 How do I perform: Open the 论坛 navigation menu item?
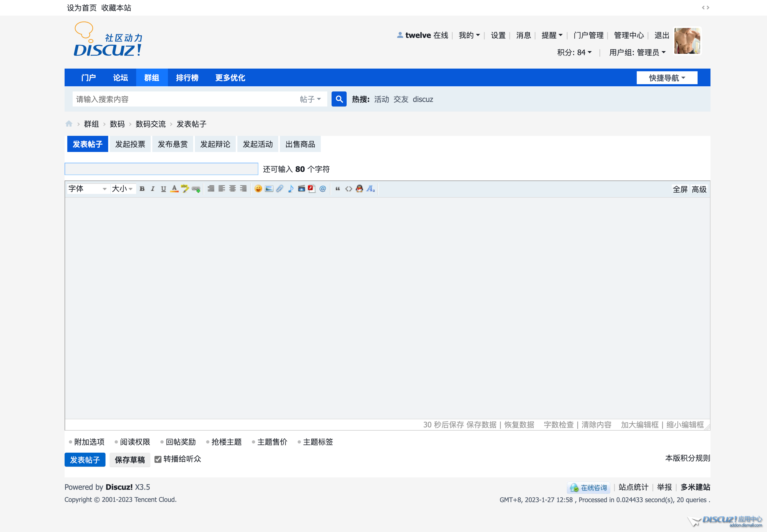120,78
